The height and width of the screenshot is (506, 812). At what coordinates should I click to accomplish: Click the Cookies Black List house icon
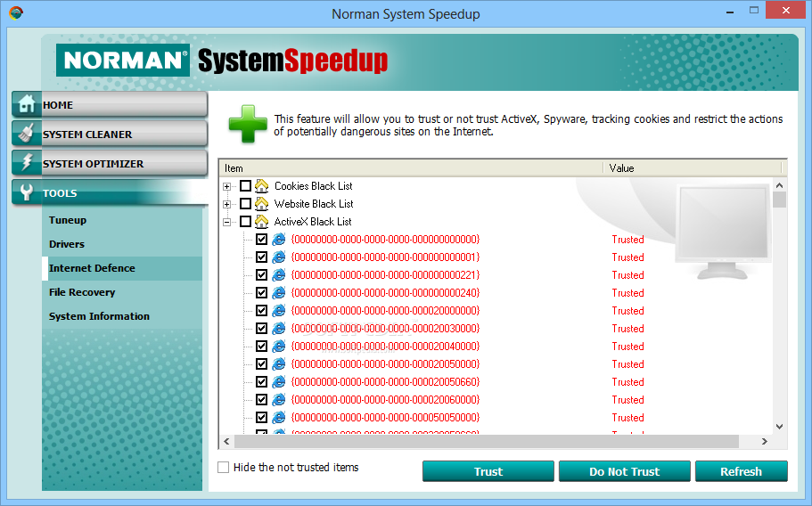click(262, 185)
